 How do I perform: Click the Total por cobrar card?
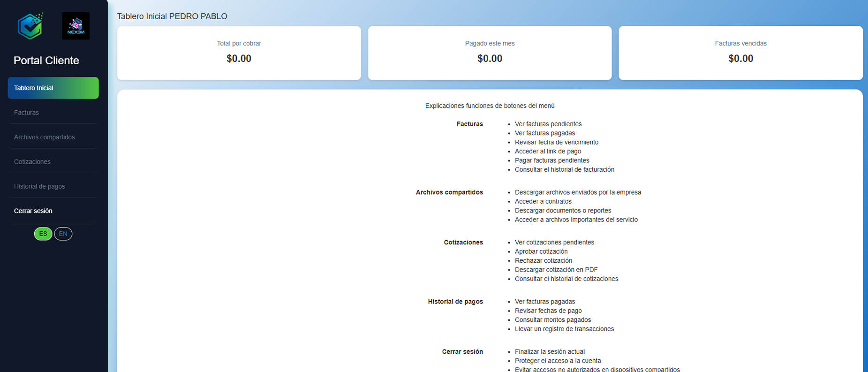coord(239,53)
